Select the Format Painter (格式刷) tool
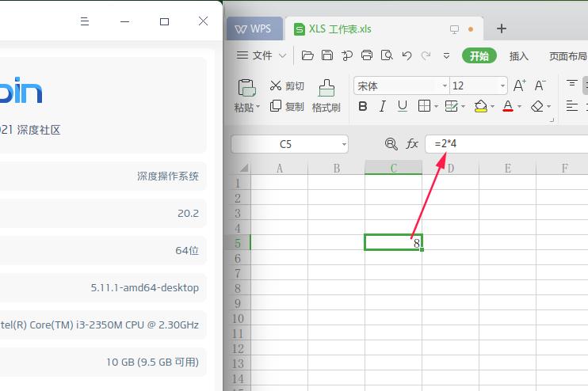The width and height of the screenshot is (588, 391). coord(326,97)
